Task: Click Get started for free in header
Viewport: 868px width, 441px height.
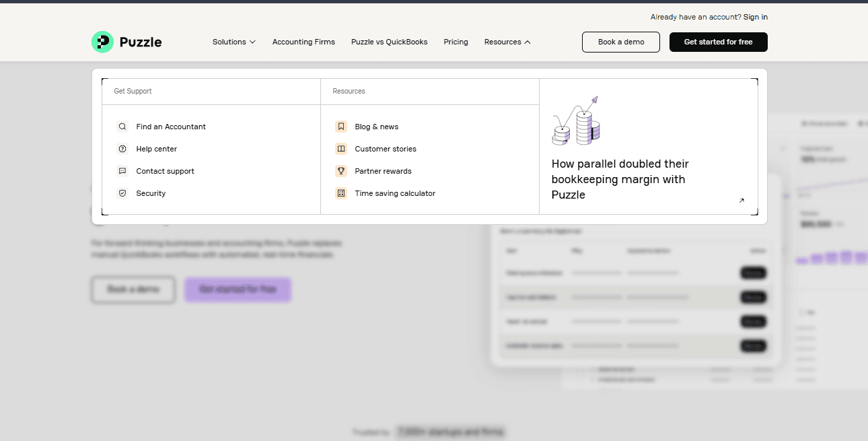Action: (x=719, y=42)
